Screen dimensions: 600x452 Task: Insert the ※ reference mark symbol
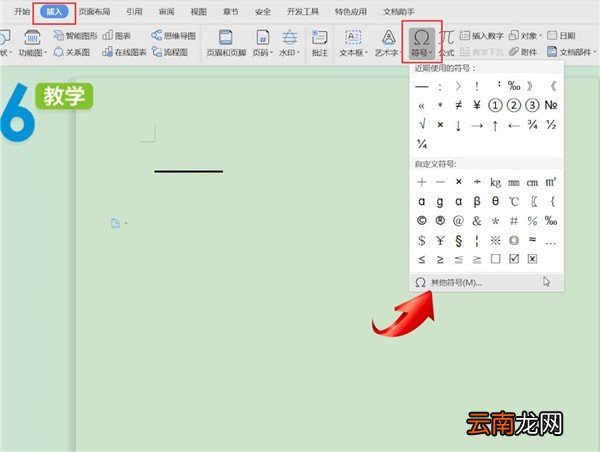[x=495, y=240]
